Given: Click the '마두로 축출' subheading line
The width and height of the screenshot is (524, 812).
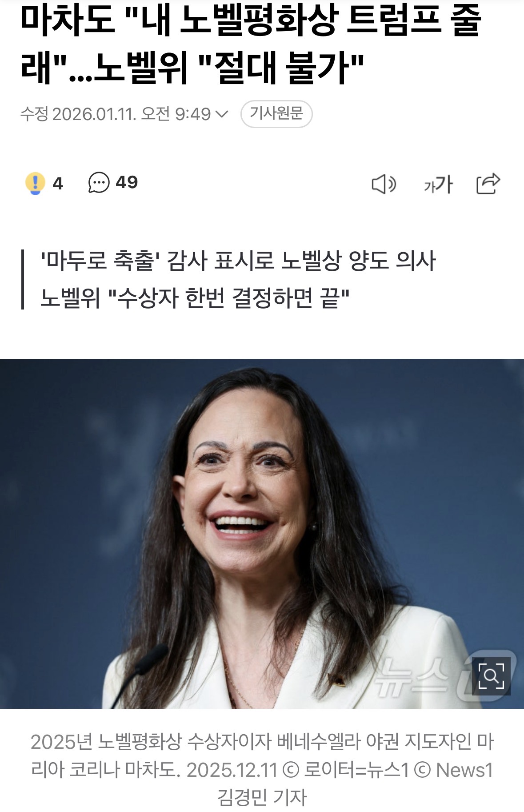Looking at the screenshot, I should click(x=238, y=261).
